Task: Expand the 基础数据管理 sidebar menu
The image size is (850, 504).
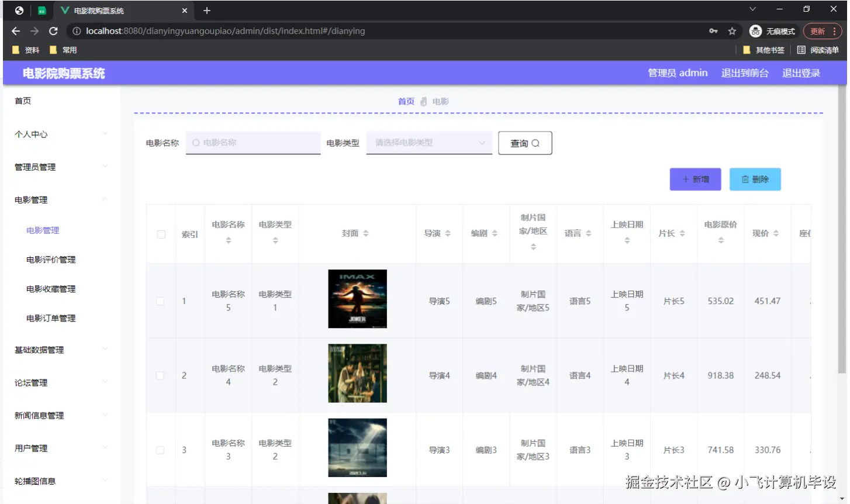Action: point(61,350)
